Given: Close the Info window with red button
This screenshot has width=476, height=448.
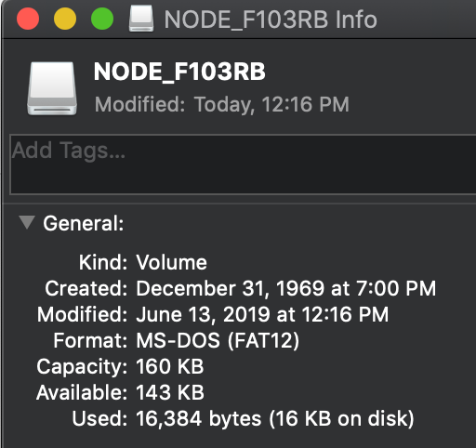Looking at the screenshot, I should 28,19.
